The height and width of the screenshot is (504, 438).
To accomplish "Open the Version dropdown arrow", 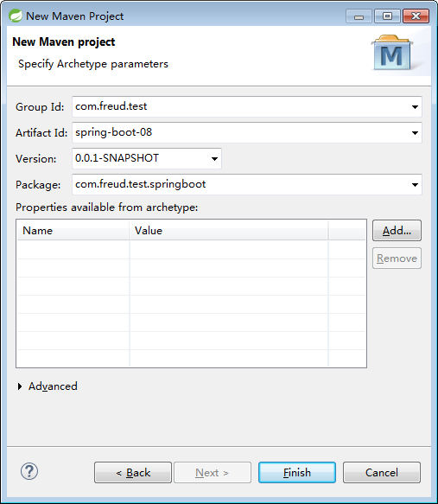I will click(x=214, y=158).
